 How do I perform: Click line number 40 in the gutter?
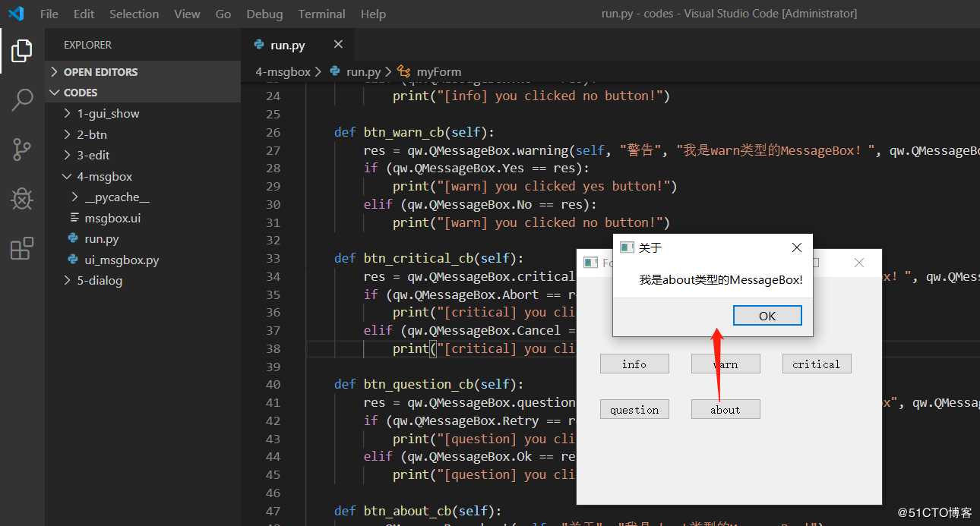tap(273, 384)
